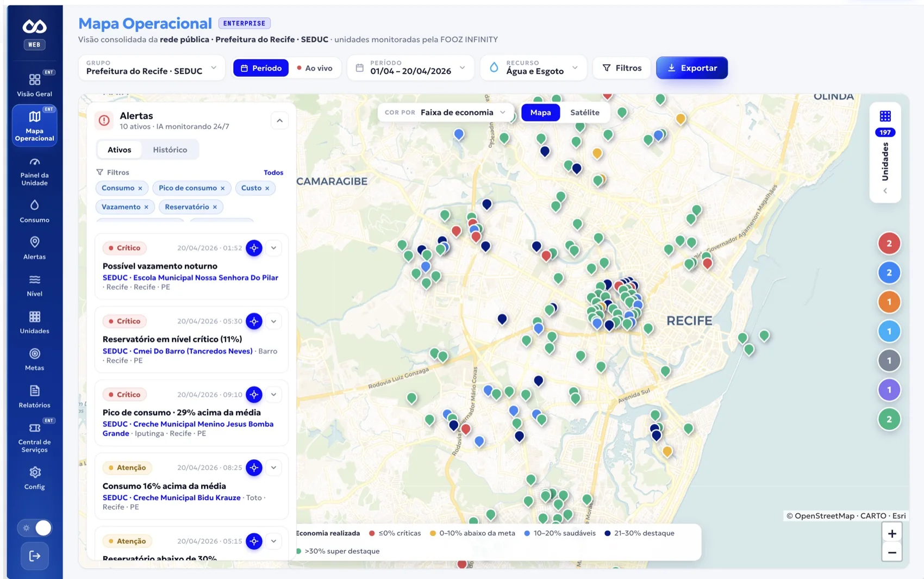Switch map view to Satélite
Image resolution: width=924 pixels, height=579 pixels.
coord(585,113)
